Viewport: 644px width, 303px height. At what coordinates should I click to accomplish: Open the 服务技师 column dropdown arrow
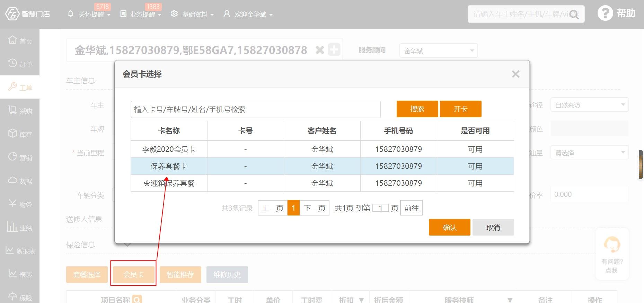510,300
